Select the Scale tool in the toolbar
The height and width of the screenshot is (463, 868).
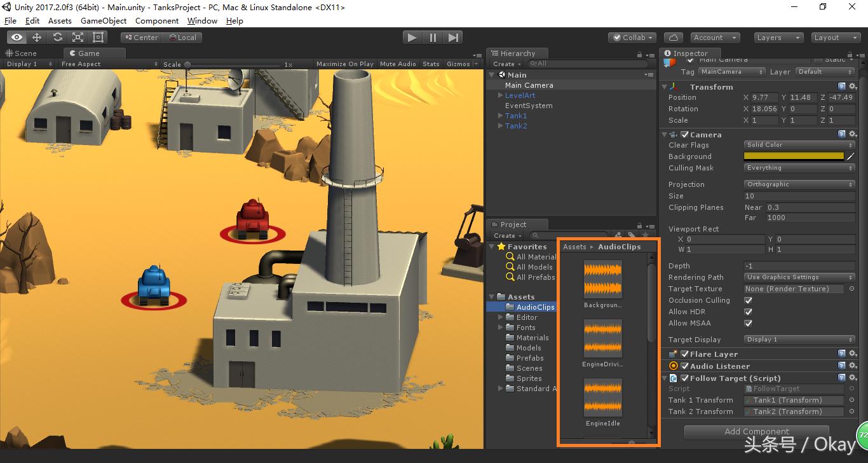pyautogui.click(x=78, y=37)
